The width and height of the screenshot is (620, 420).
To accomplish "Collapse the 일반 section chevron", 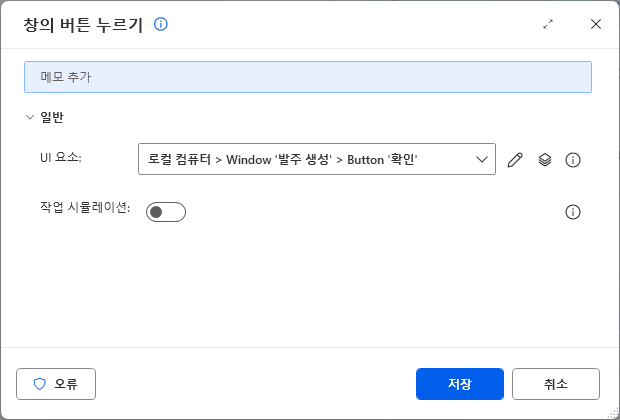I will pyautogui.click(x=30, y=117).
